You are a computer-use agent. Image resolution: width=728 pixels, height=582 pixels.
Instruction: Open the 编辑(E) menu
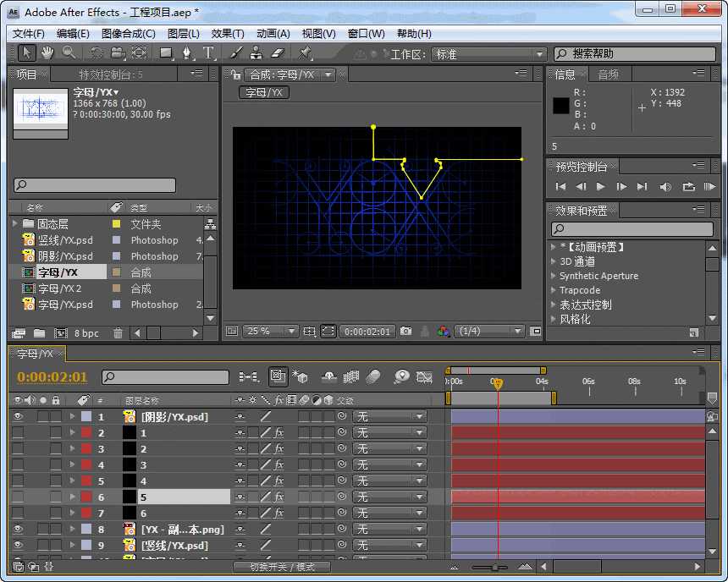tap(73, 34)
